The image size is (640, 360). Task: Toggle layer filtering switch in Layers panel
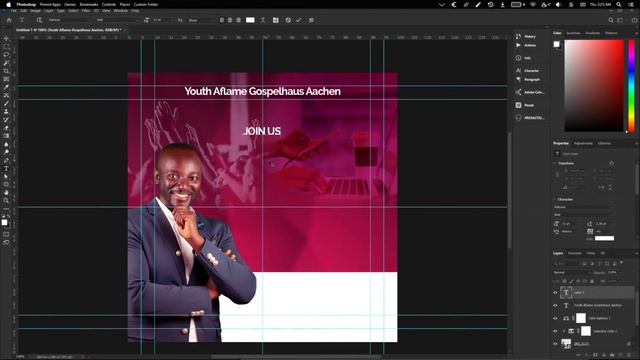(622, 263)
